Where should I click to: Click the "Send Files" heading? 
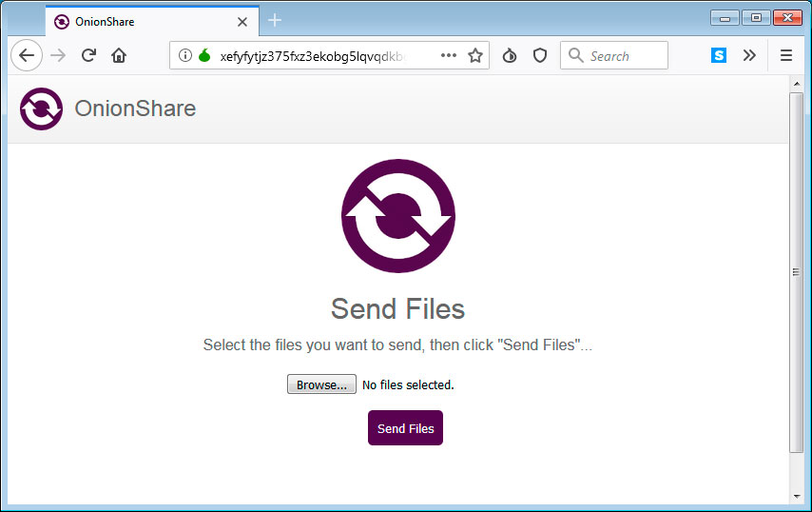pos(397,309)
